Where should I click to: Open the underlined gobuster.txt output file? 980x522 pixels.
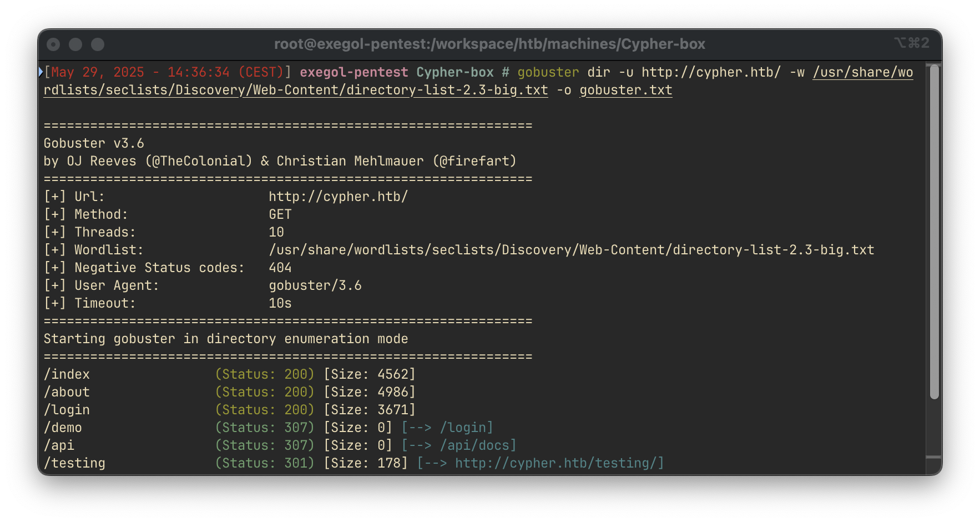pyautogui.click(x=626, y=90)
